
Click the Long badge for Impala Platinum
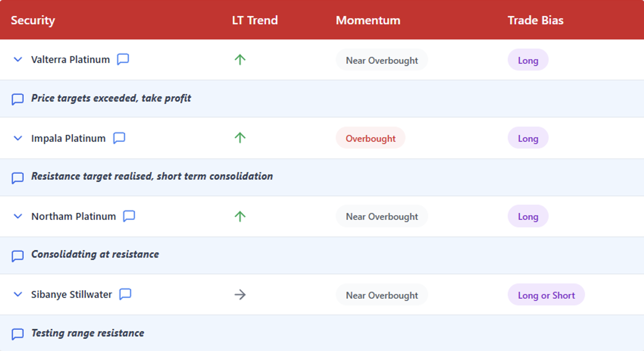528,138
